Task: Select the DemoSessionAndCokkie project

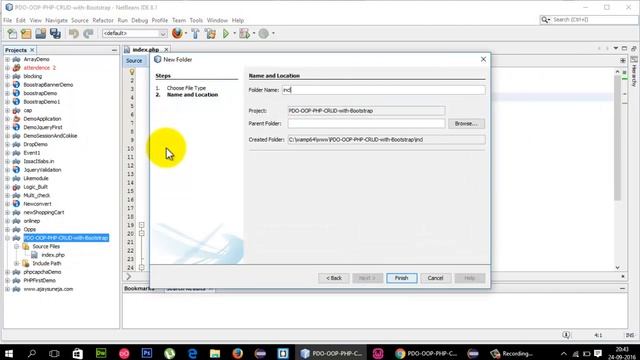Action: (x=50, y=136)
